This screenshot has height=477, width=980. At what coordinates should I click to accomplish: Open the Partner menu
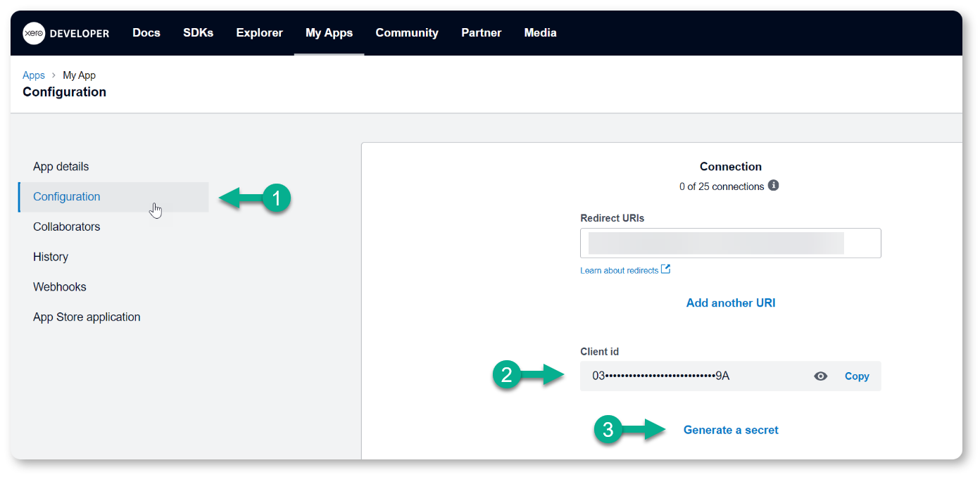pos(482,32)
